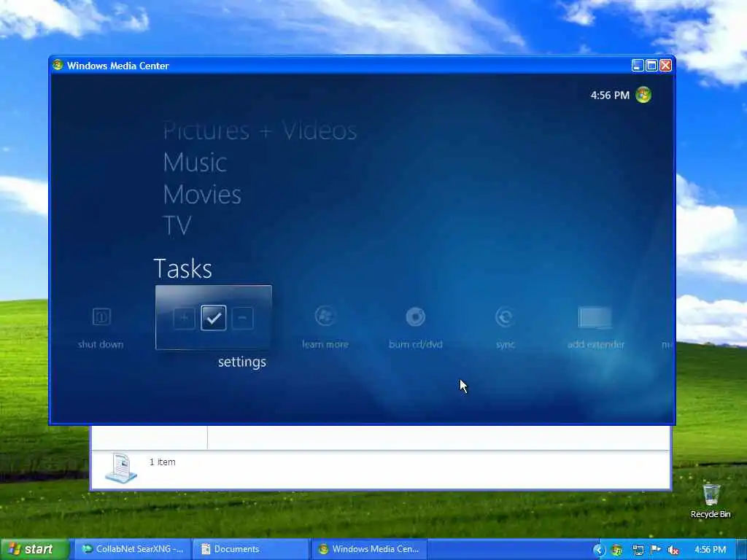Screen dimensions: 747x560
Task: Click the Media Center title bar icon
Action: tap(58, 65)
